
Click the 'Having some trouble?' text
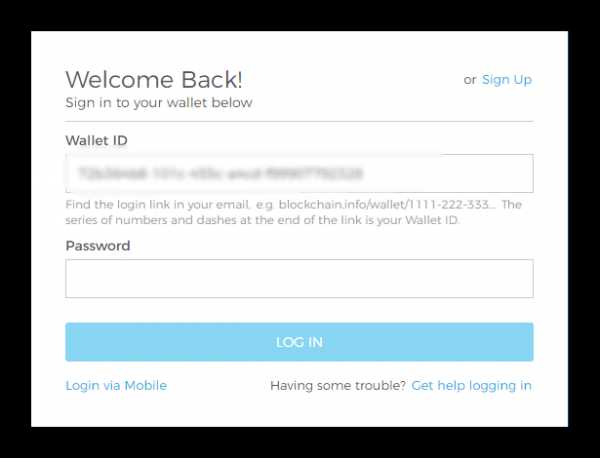(338, 385)
